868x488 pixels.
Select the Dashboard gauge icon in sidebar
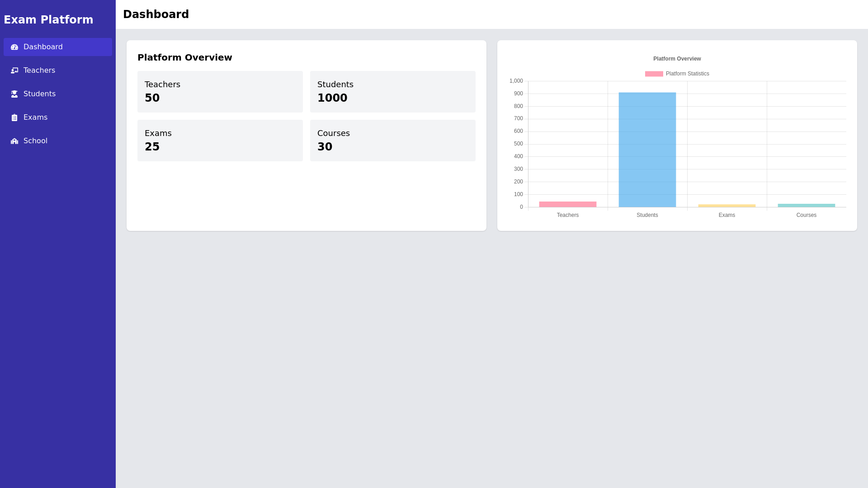tap(14, 47)
